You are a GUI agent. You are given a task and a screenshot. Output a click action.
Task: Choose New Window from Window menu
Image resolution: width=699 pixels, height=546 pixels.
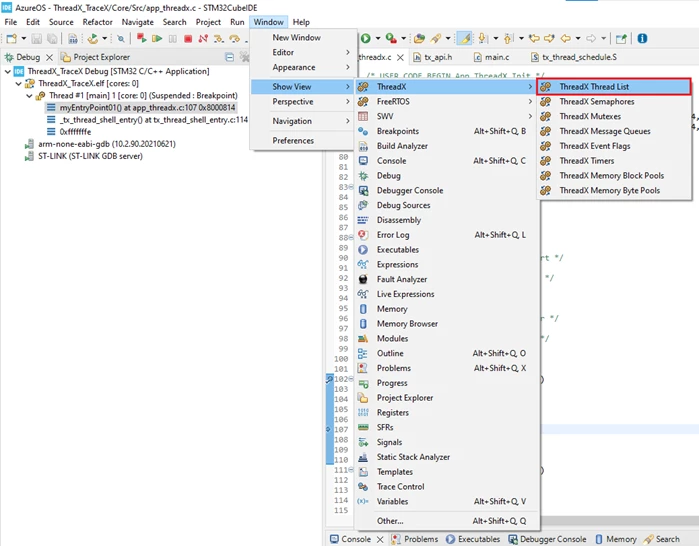(x=304, y=37)
